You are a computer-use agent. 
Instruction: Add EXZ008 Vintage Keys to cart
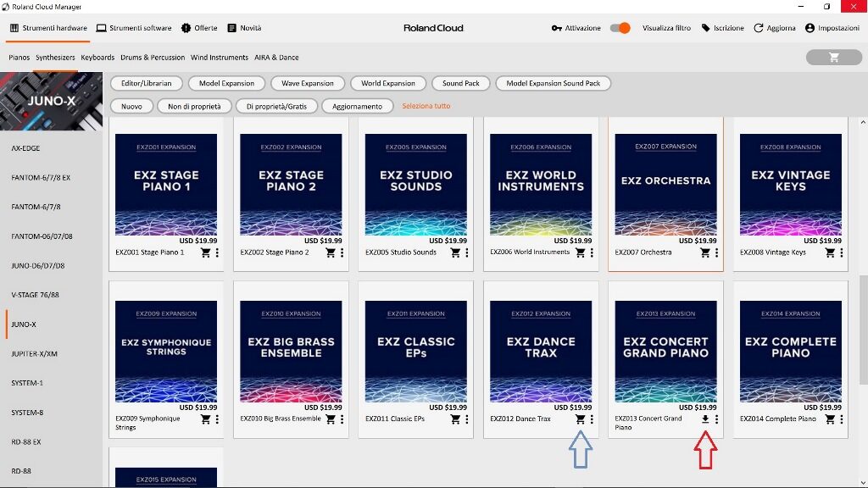pos(830,252)
